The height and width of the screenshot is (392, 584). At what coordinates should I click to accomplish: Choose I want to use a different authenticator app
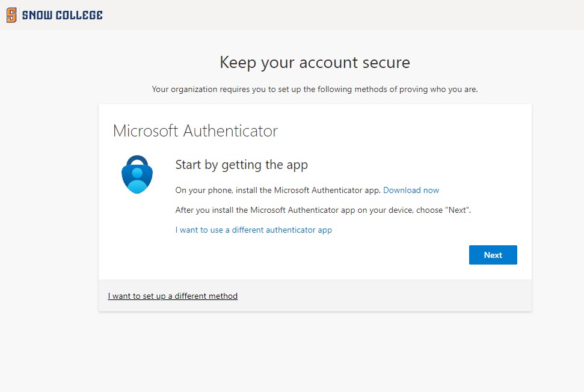(x=253, y=230)
